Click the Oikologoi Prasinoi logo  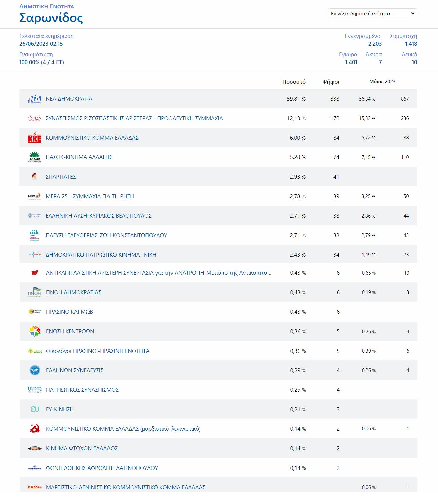[x=35, y=351]
